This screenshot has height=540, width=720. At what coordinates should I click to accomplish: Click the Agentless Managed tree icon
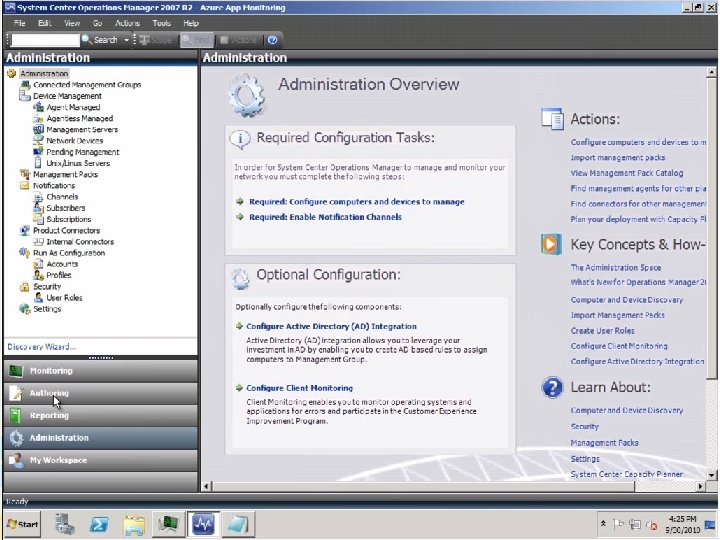point(39,118)
